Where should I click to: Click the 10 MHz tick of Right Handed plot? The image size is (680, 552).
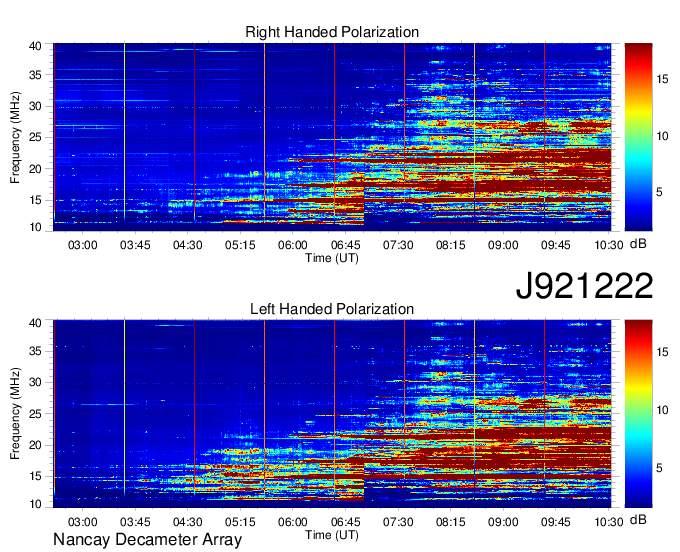35,227
